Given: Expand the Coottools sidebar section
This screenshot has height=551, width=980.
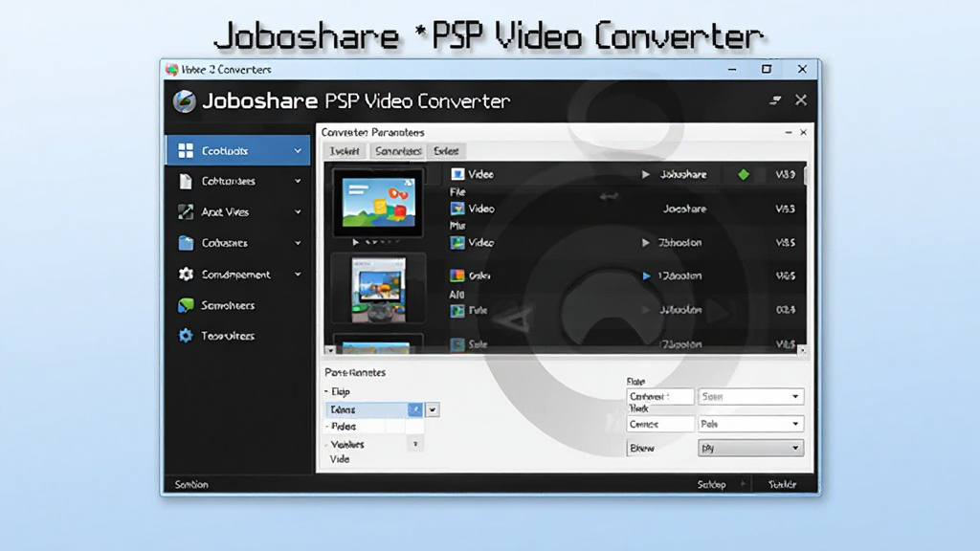Looking at the screenshot, I should coord(298,150).
